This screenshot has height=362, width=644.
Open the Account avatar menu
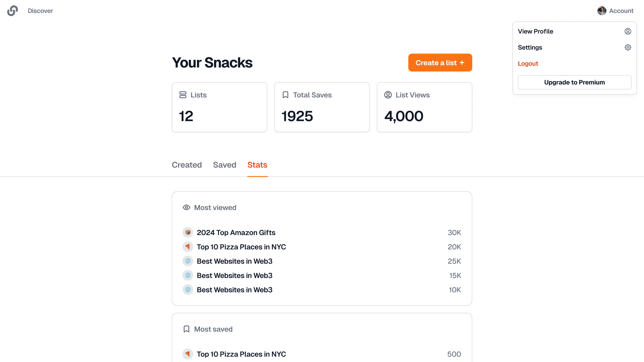coord(615,11)
